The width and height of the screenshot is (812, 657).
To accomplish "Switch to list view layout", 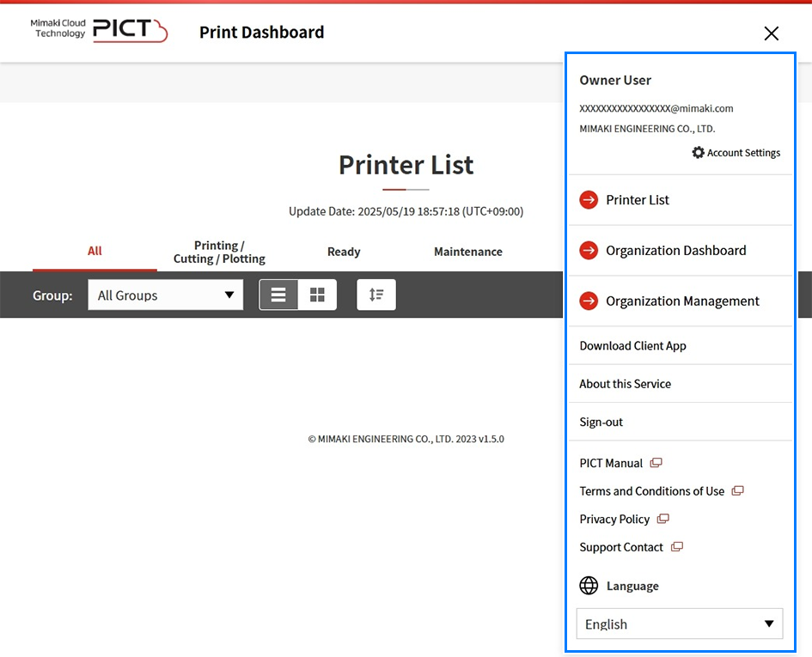I will coord(278,295).
